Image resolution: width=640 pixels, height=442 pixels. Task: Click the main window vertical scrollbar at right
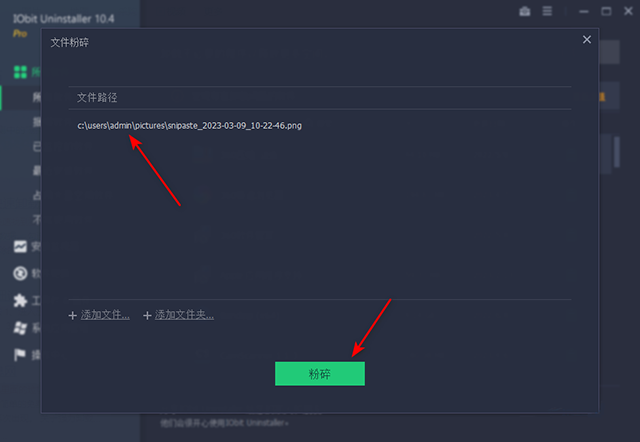pos(617,152)
